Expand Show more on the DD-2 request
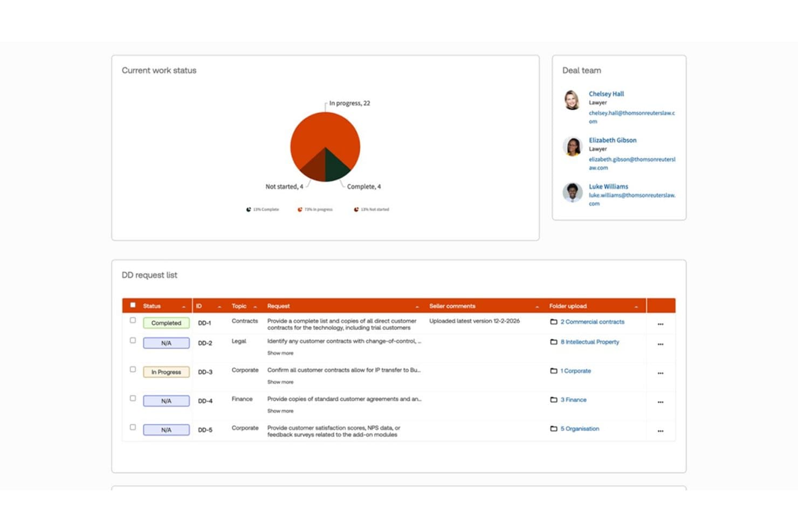798x532 pixels. (280, 353)
